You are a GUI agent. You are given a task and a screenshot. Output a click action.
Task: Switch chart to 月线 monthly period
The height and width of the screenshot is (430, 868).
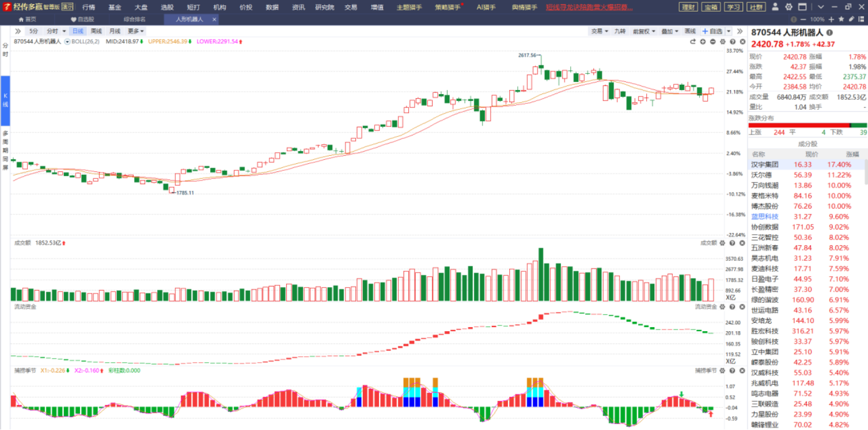coord(115,31)
